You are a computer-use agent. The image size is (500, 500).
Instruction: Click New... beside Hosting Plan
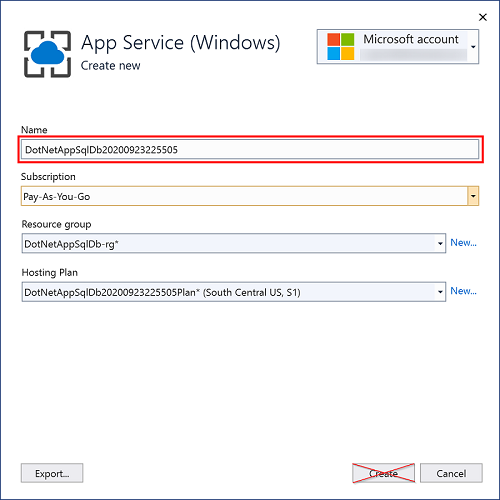pyautogui.click(x=463, y=291)
